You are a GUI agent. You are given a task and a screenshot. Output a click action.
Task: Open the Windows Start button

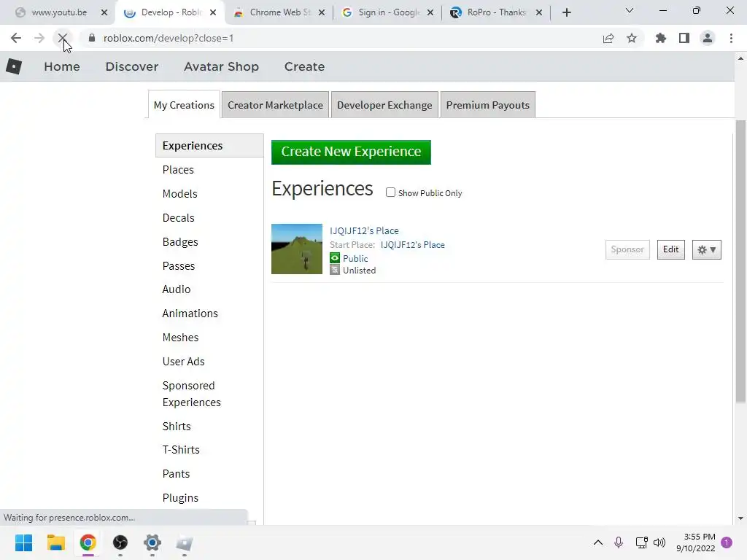(23, 542)
